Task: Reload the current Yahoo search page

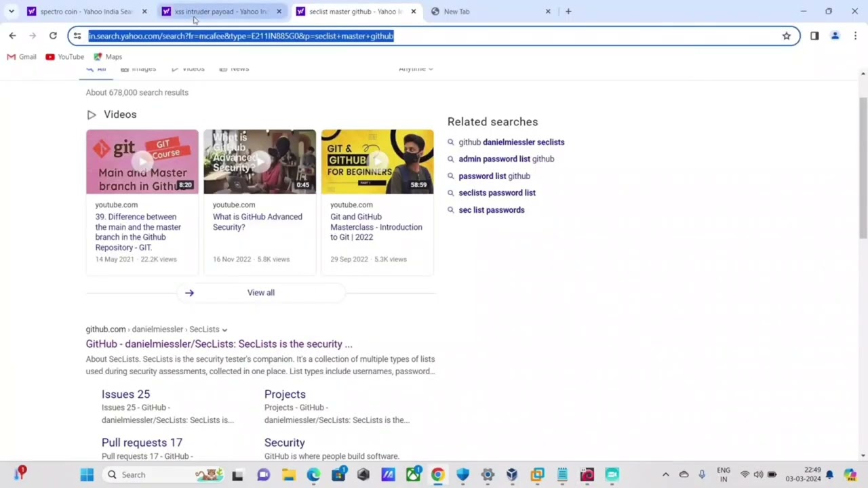Action: coord(53,36)
